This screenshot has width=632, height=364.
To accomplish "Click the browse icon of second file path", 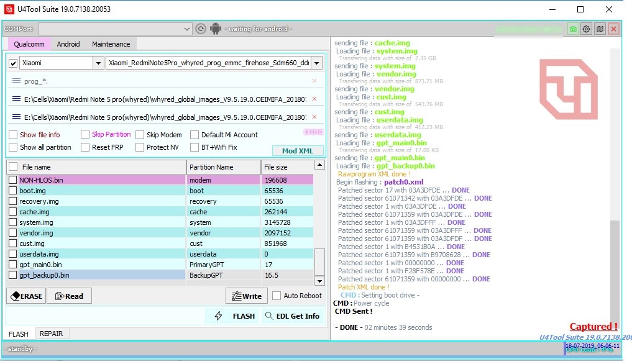I will 16,99.
